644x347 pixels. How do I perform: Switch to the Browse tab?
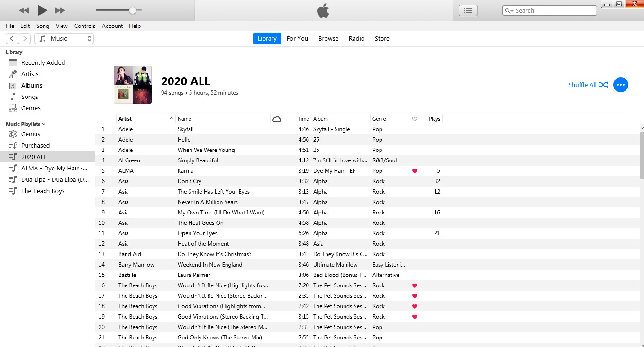(x=328, y=39)
